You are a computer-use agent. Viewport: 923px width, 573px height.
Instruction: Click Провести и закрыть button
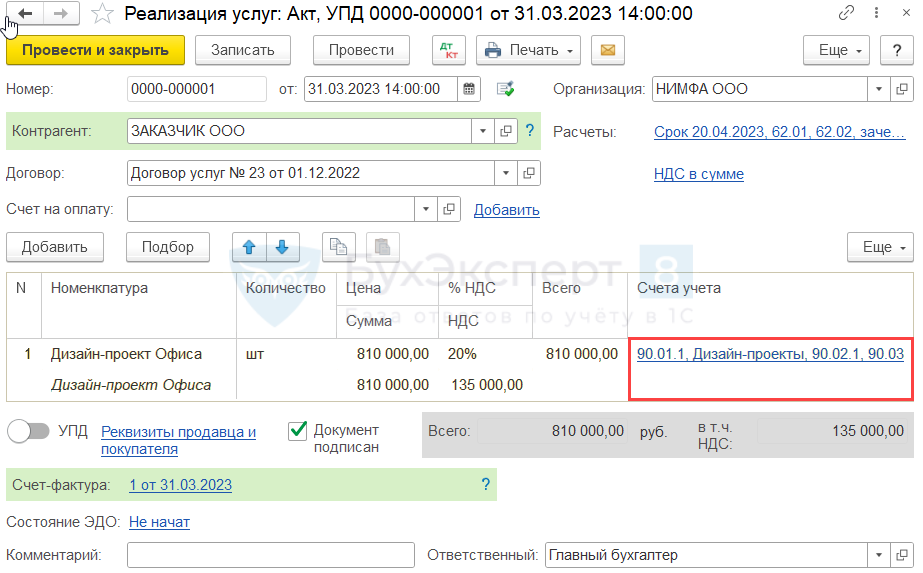coord(95,50)
